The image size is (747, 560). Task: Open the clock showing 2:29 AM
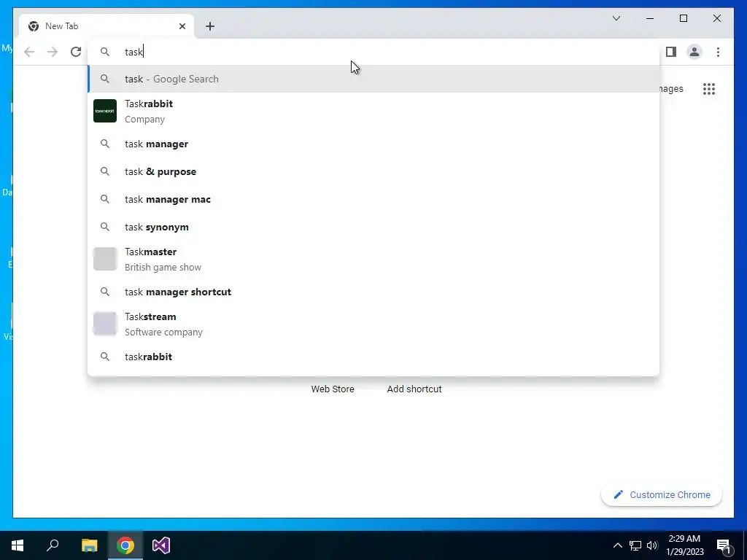pyautogui.click(x=684, y=545)
